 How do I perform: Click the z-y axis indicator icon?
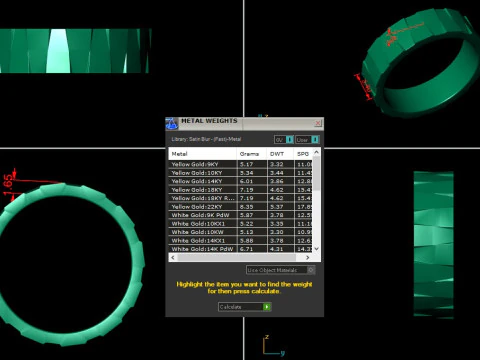tap(273, 345)
